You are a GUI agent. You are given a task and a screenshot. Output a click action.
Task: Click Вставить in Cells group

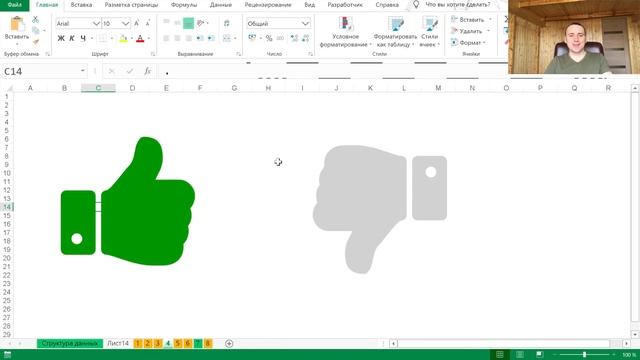tap(471, 20)
